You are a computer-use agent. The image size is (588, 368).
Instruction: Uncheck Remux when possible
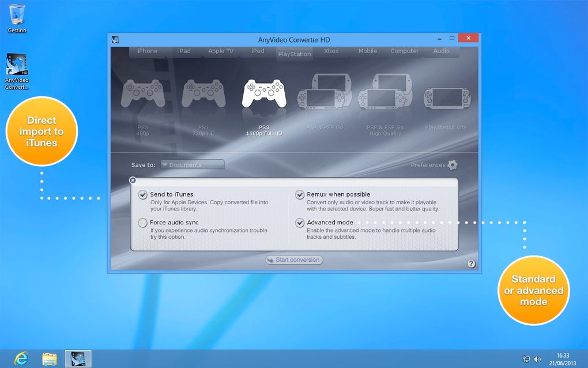pos(300,195)
